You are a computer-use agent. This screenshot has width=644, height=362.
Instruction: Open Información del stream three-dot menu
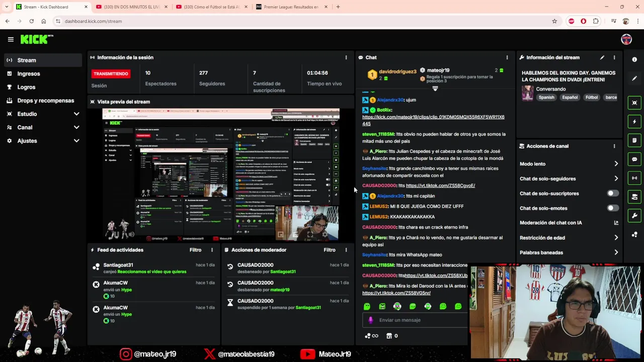614,57
